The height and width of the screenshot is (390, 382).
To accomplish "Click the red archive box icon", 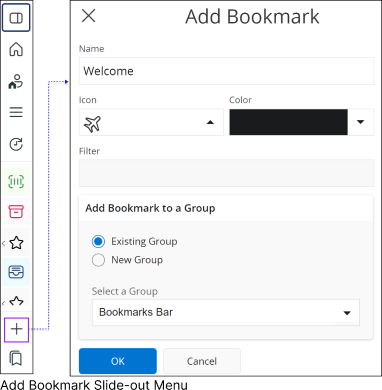I will pyautogui.click(x=16, y=212).
